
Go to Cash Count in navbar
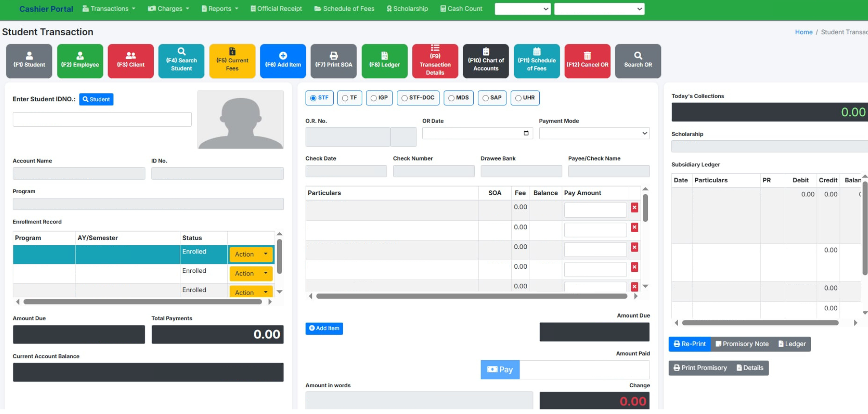click(461, 9)
